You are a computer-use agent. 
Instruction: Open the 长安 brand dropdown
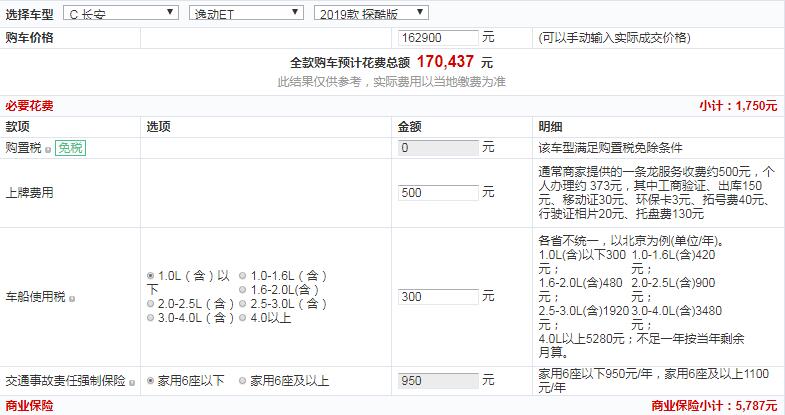[121, 13]
